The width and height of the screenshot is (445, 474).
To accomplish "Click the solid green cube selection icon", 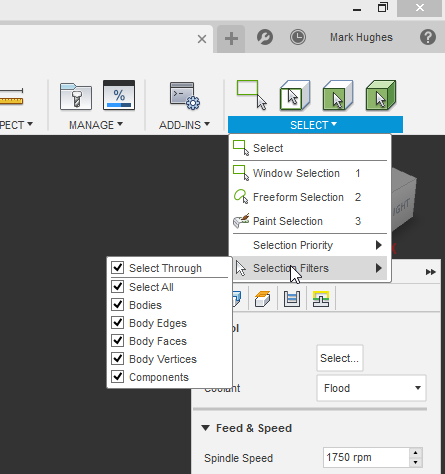I will [x=381, y=95].
